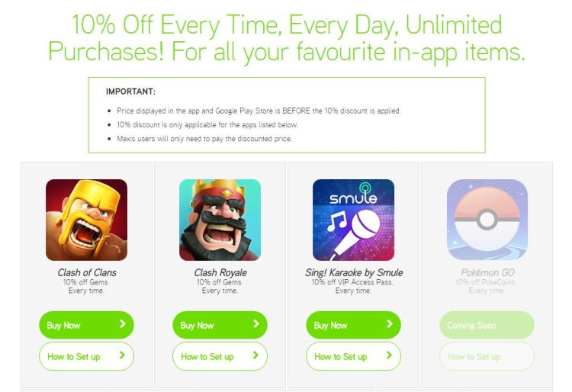
Task: Click the Clash of Clans app icon
Action: 86,220
